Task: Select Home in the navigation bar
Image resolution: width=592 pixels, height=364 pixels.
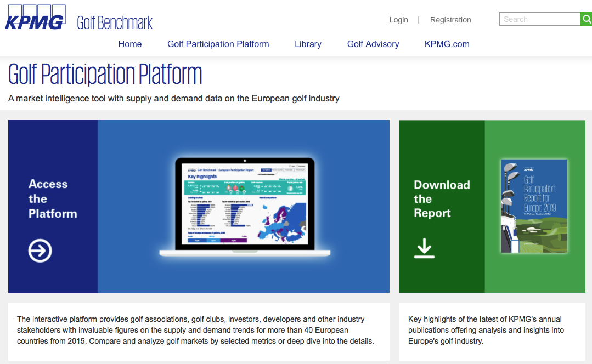Action: pyautogui.click(x=130, y=44)
